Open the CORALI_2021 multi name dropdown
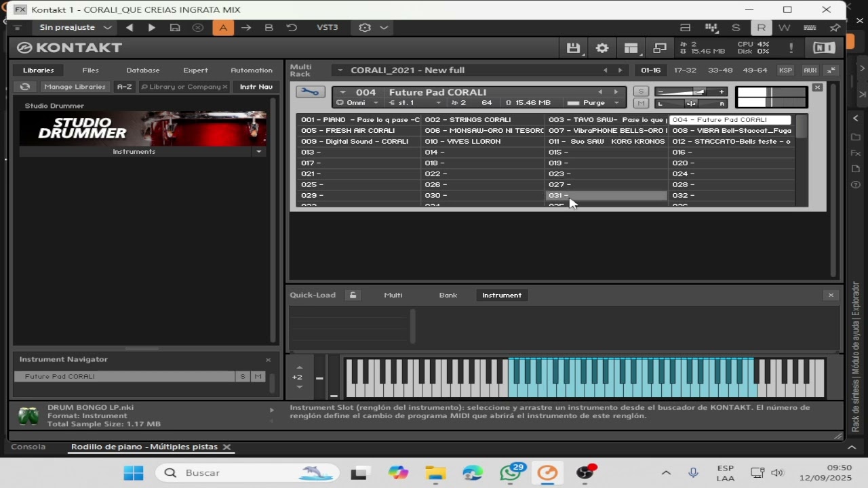 coord(341,70)
